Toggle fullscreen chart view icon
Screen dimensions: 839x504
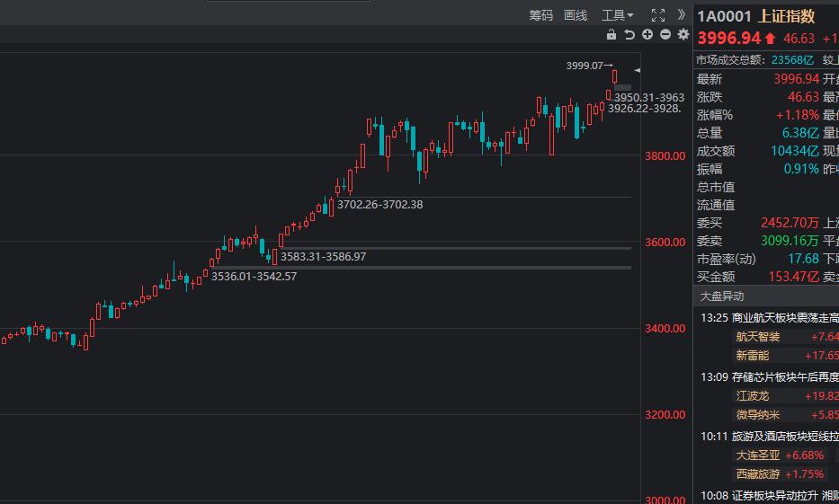point(658,15)
